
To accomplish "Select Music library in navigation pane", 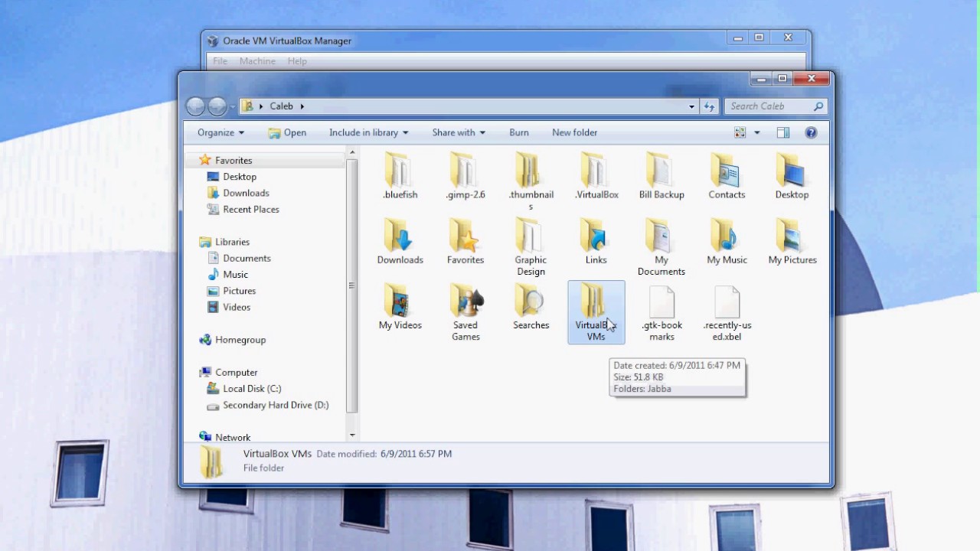I will pos(235,274).
